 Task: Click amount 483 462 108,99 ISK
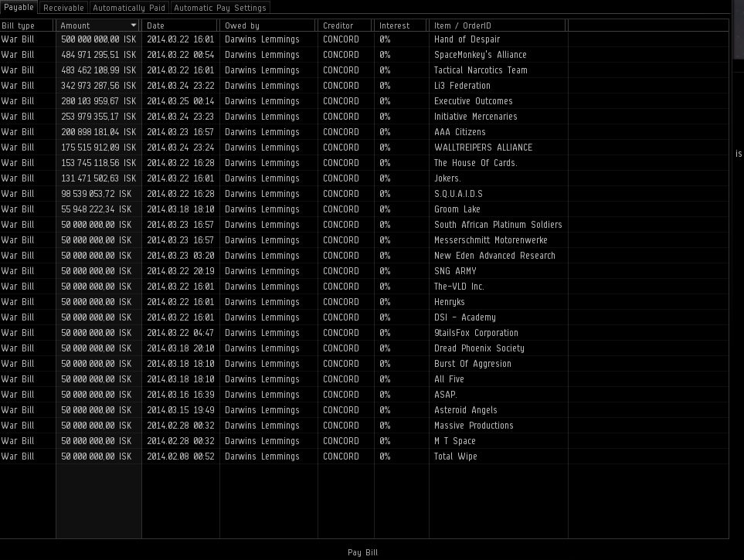(x=99, y=70)
